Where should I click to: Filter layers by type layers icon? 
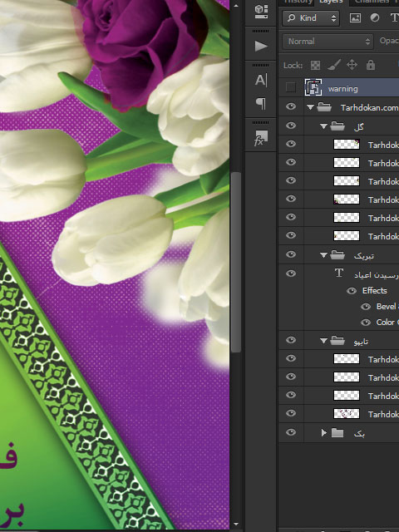[394, 17]
